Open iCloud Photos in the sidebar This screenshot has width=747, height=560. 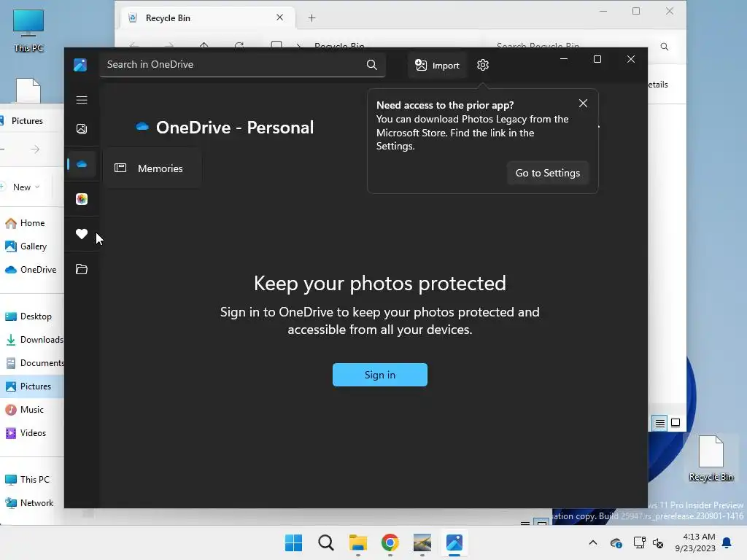82,199
